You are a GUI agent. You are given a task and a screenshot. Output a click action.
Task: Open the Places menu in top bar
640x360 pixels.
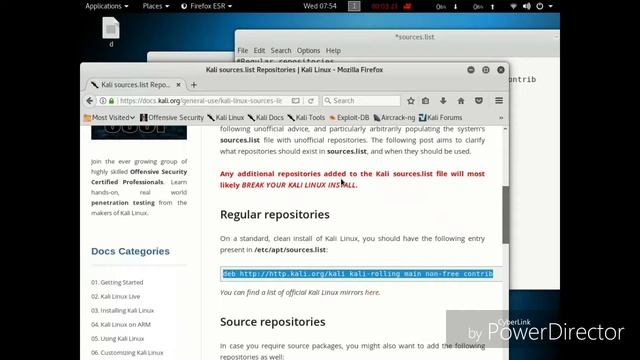point(156,6)
